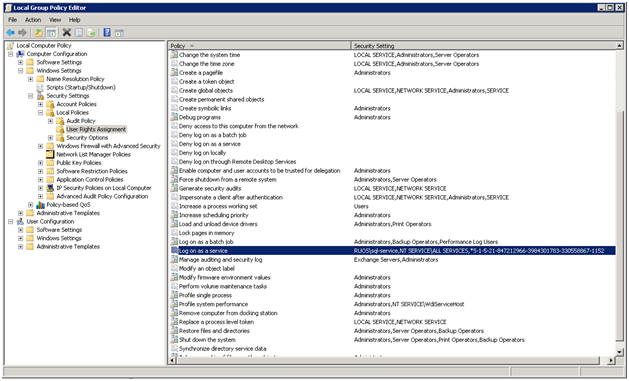Click the Local Group Policy Editor title icon
The width and height of the screenshot is (629, 381).
[x=8, y=8]
